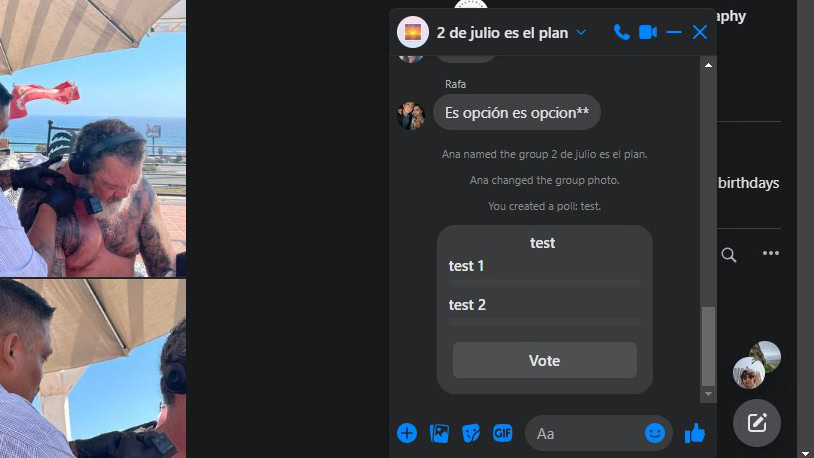Select poll option test 1

pos(545,271)
